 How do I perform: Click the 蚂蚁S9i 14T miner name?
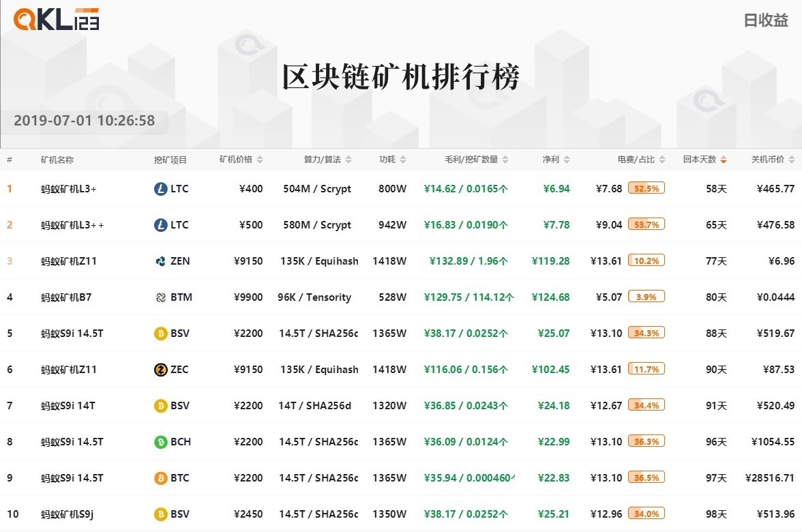pyautogui.click(x=68, y=406)
